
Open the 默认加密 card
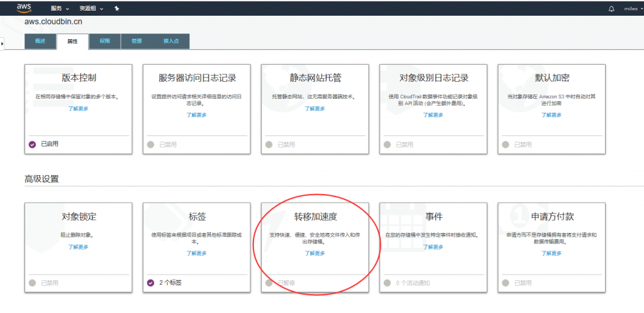[552, 109]
